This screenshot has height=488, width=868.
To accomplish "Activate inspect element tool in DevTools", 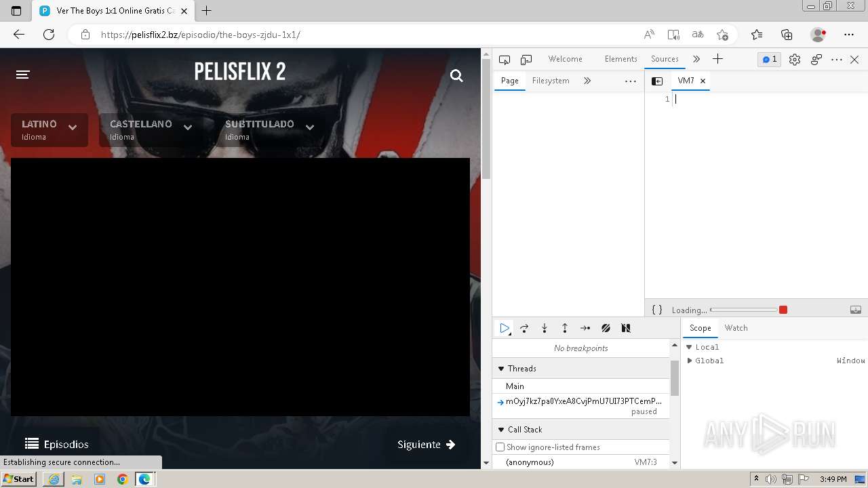I will click(504, 60).
